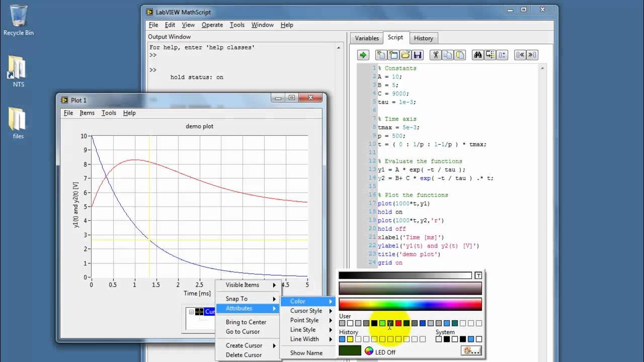644x362 pixels.
Task: Expand the Line Style submenu
Action: 308,330
